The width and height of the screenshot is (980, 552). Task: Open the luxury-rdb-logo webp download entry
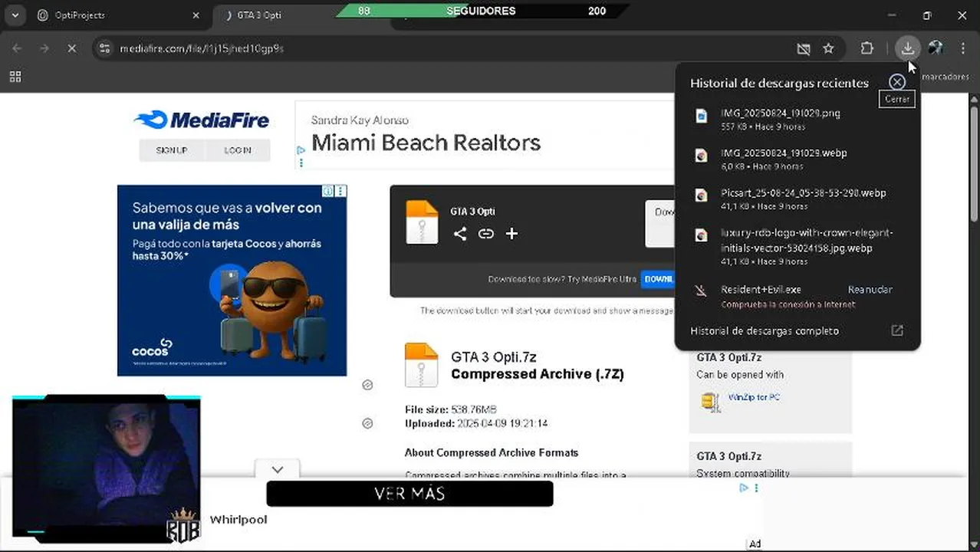pyautogui.click(x=797, y=246)
